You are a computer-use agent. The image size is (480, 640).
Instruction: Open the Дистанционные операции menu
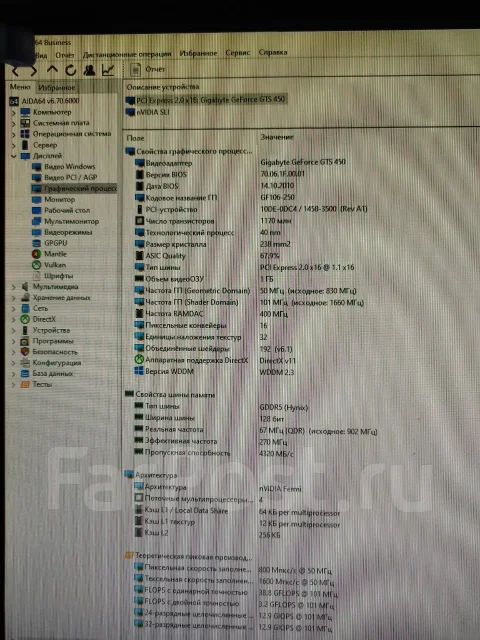tap(127, 54)
